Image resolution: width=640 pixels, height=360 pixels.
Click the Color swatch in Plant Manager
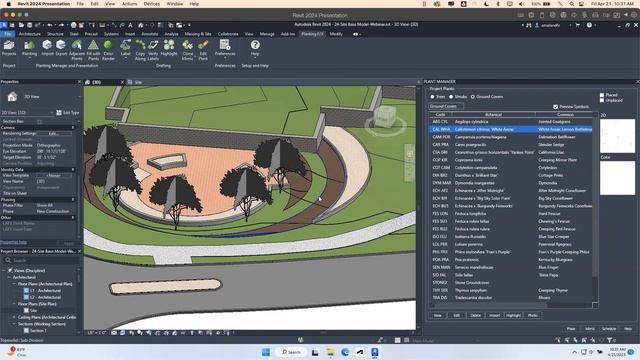(x=617, y=178)
